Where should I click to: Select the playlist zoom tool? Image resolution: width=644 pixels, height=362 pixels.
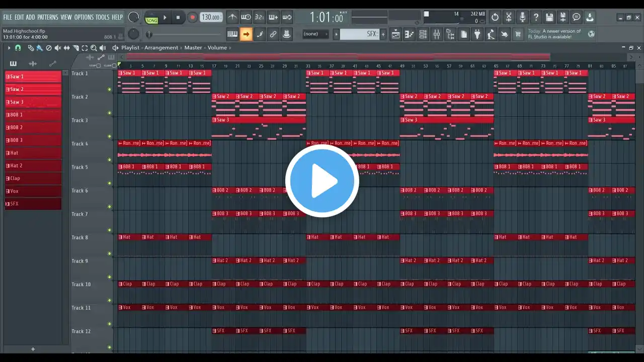(x=94, y=48)
